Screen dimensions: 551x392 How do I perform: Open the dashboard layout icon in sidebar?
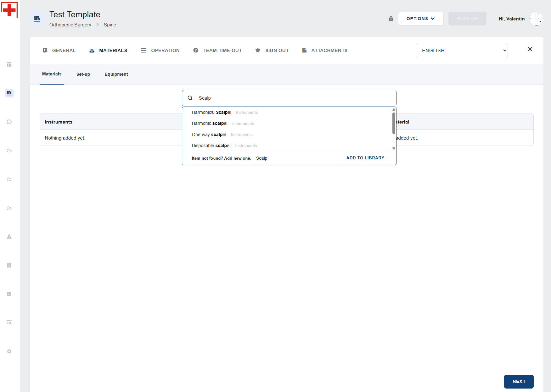(9, 64)
